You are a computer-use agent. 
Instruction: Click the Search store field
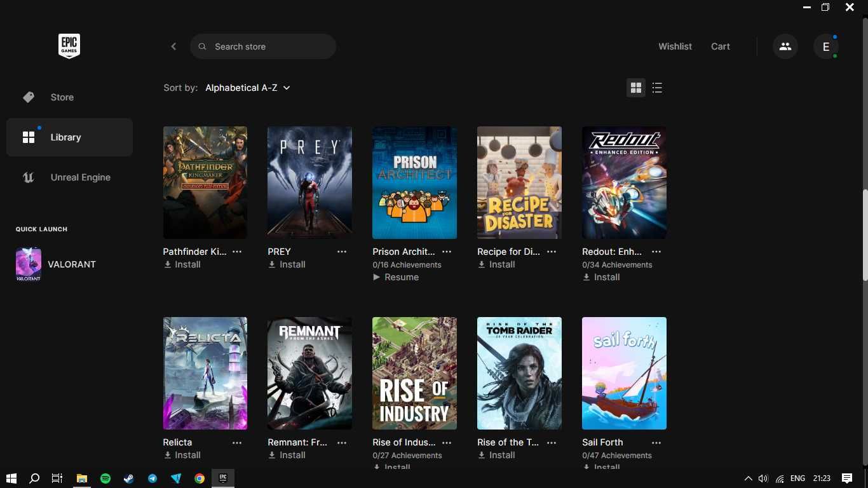[263, 46]
